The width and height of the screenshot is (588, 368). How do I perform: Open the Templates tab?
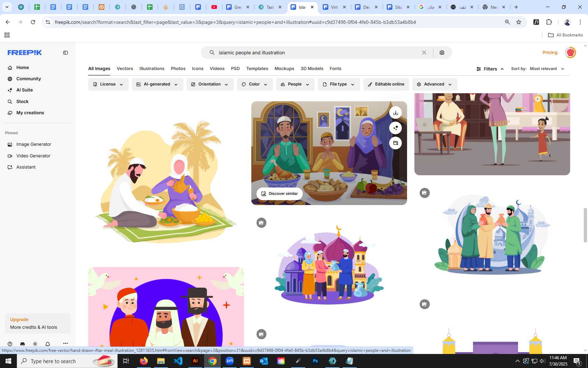click(x=257, y=69)
